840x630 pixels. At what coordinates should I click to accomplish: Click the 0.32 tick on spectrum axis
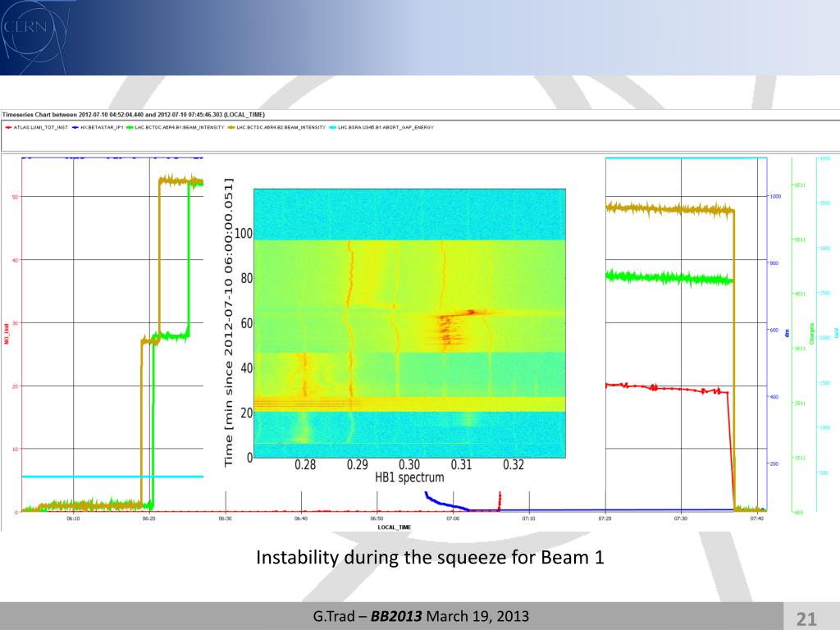514,464
